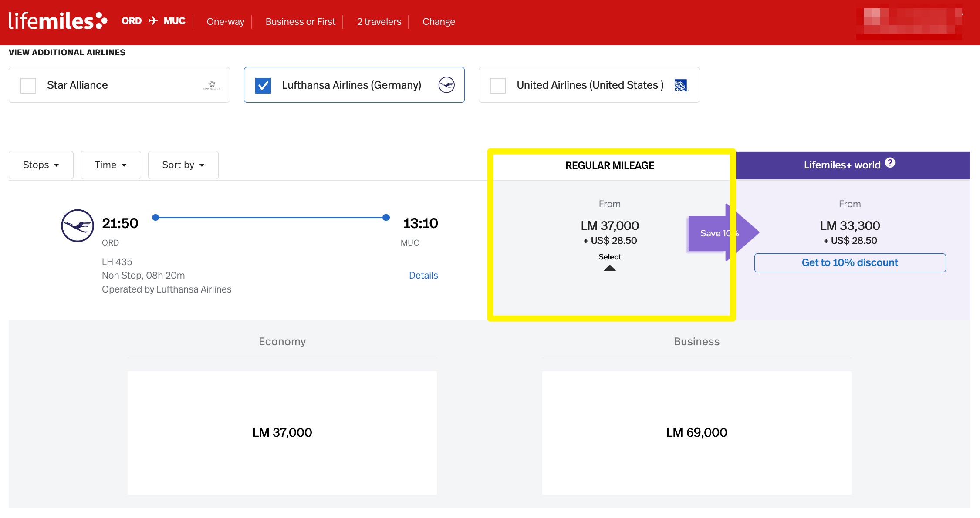Image resolution: width=980 pixels, height=518 pixels.
Task: Open flight Details link
Action: point(423,276)
